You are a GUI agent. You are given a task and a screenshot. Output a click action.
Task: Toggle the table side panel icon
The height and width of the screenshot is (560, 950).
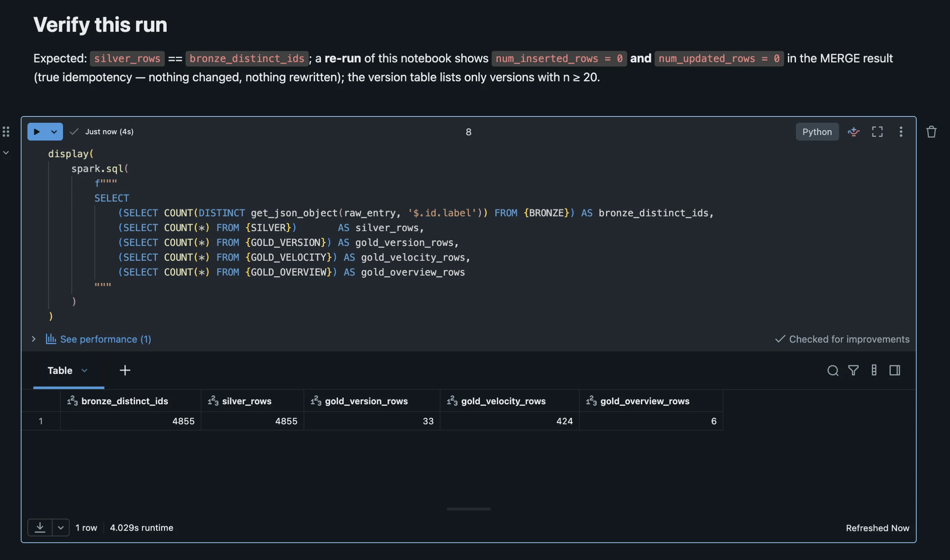click(x=894, y=370)
